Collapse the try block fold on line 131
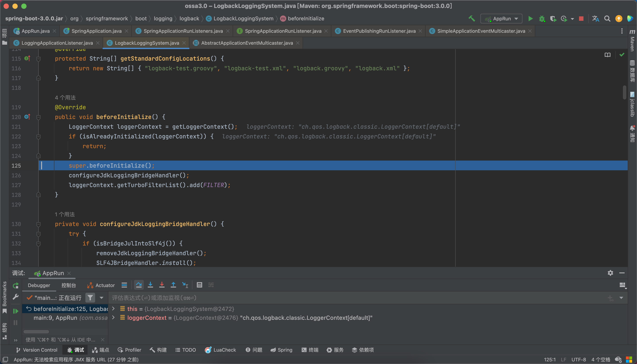This screenshot has width=637, height=364. click(38, 234)
